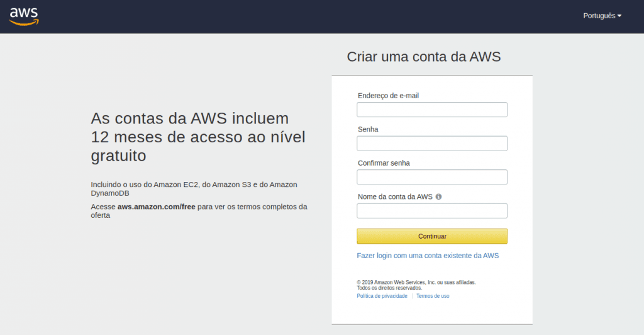
Task: Click the Nome da conta da AWS field
Action: [x=431, y=211]
